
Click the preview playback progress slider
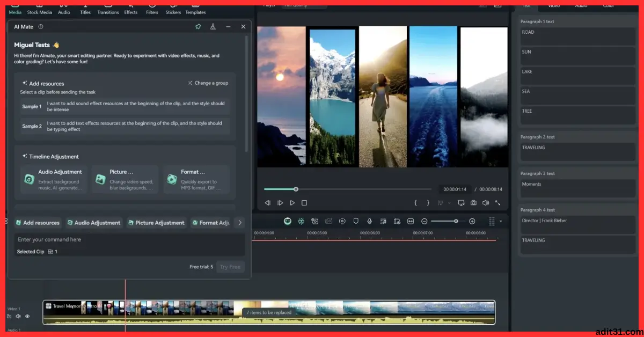click(347, 189)
